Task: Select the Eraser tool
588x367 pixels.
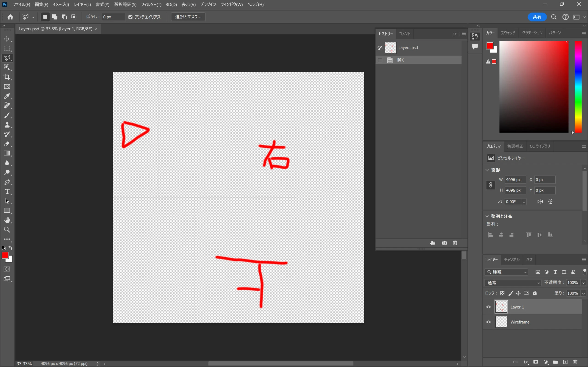Action: (7, 144)
